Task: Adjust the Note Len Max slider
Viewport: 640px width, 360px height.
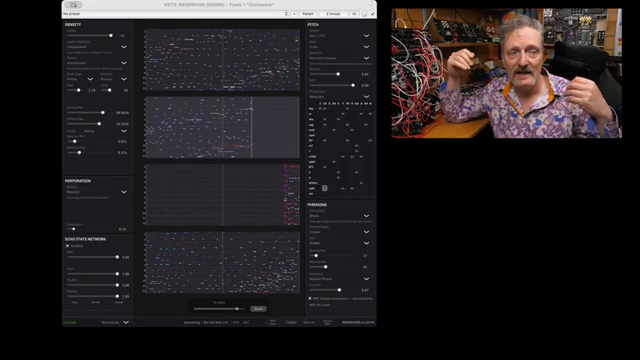Action: [90, 153]
